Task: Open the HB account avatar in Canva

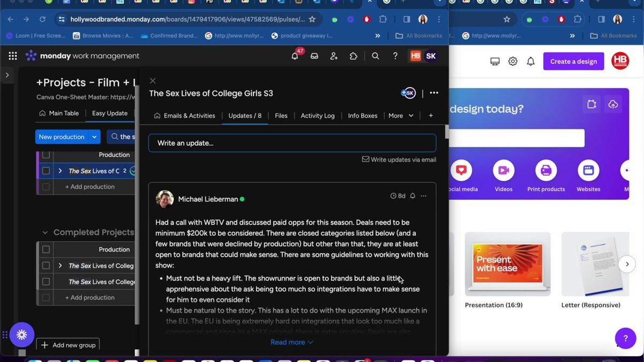Action: click(x=620, y=61)
